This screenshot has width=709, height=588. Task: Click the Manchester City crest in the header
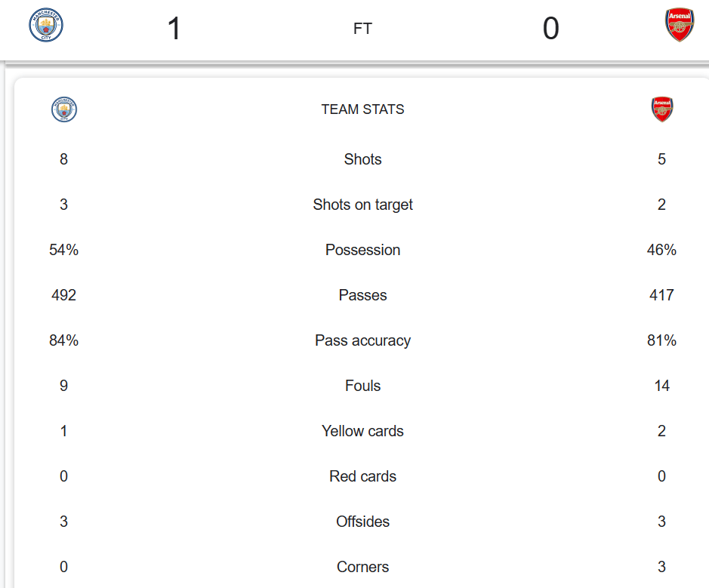(46, 25)
